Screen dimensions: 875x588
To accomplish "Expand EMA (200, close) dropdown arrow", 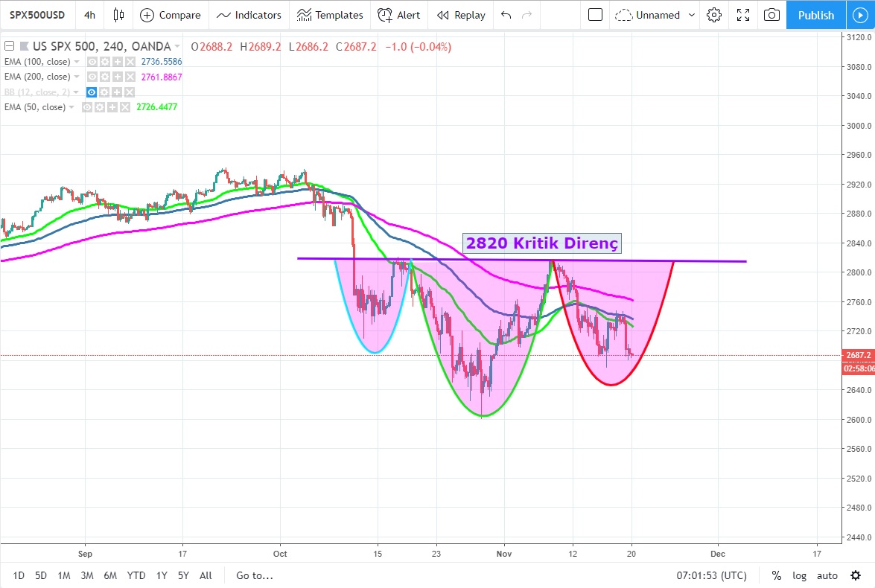I will tap(77, 77).
